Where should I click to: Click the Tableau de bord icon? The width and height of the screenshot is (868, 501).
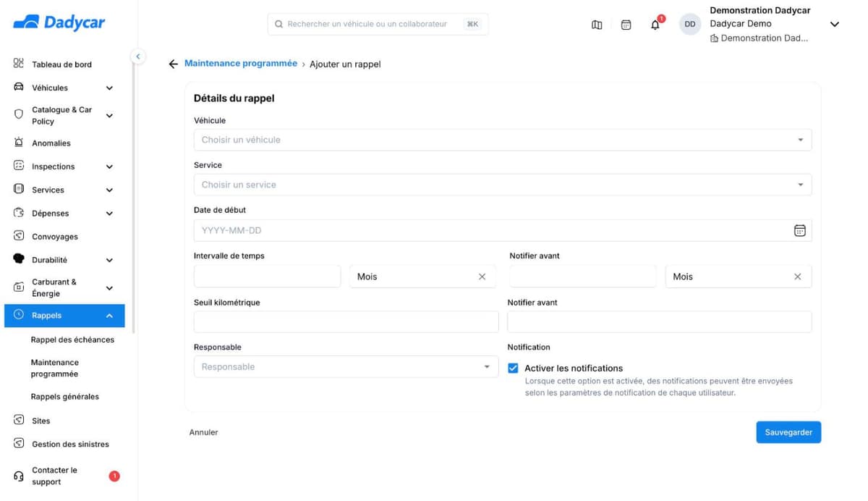pyautogui.click(x=19, y=64)
